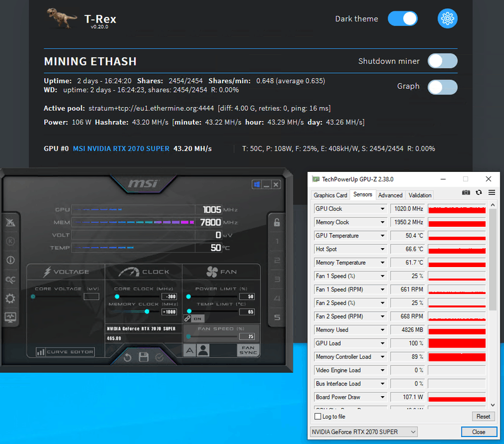Open Afterburner hardware monitor icon
The width and height of the screenshot is (504, 444).
10,317
